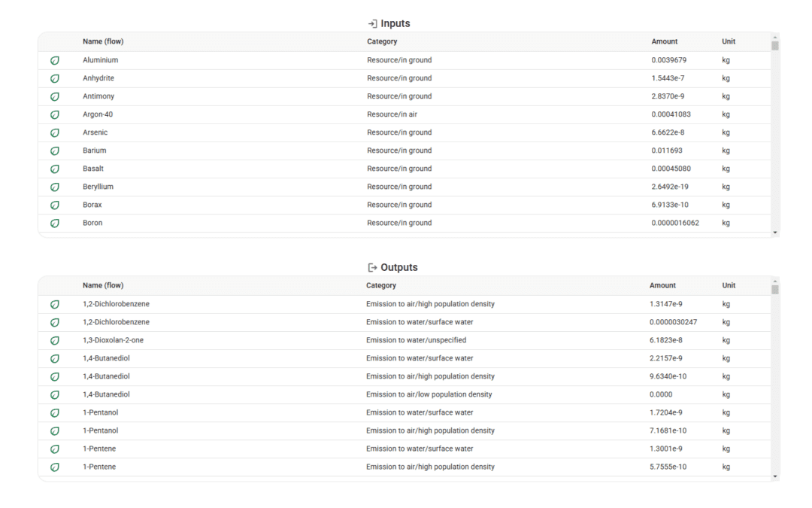Click the Category column header in Outputs table
812x508 pixels.
(x=381, y=285)
